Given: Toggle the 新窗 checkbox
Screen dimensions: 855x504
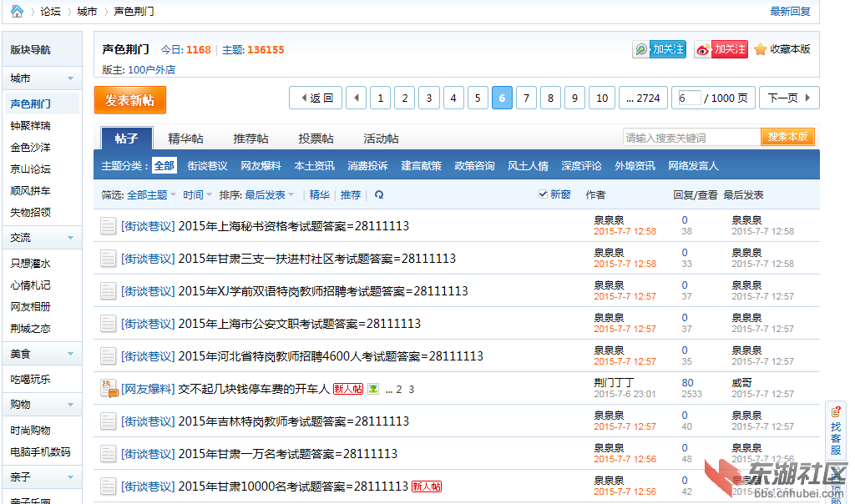Looking at the screenshot, I should point(543,194).
